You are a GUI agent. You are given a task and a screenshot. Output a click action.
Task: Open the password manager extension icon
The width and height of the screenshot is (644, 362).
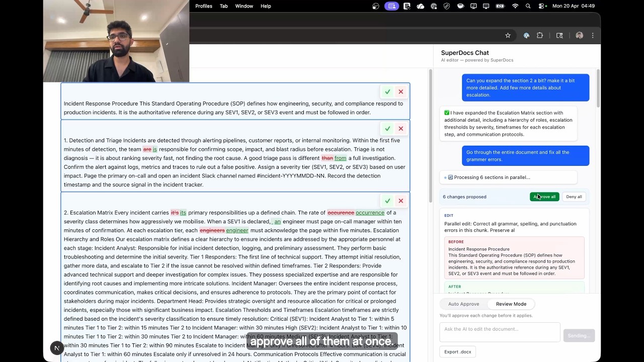click(x=526, y=35)
